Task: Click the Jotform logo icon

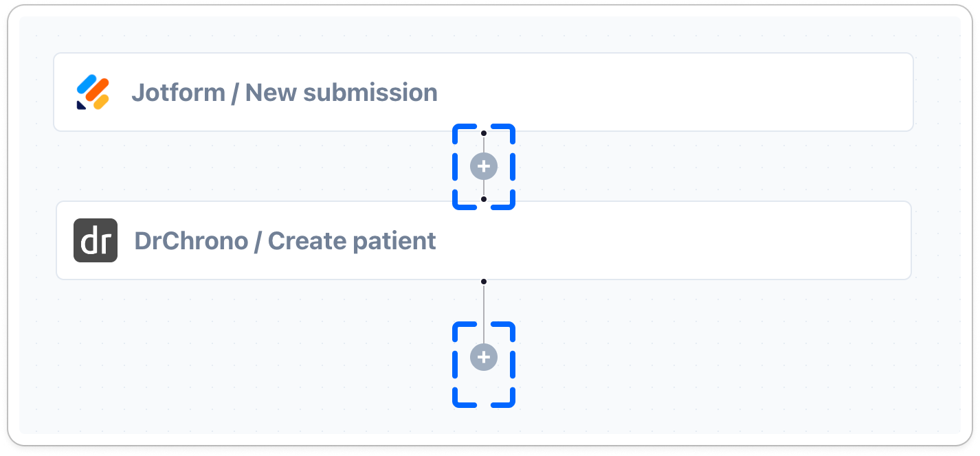Action: (93, 92)
